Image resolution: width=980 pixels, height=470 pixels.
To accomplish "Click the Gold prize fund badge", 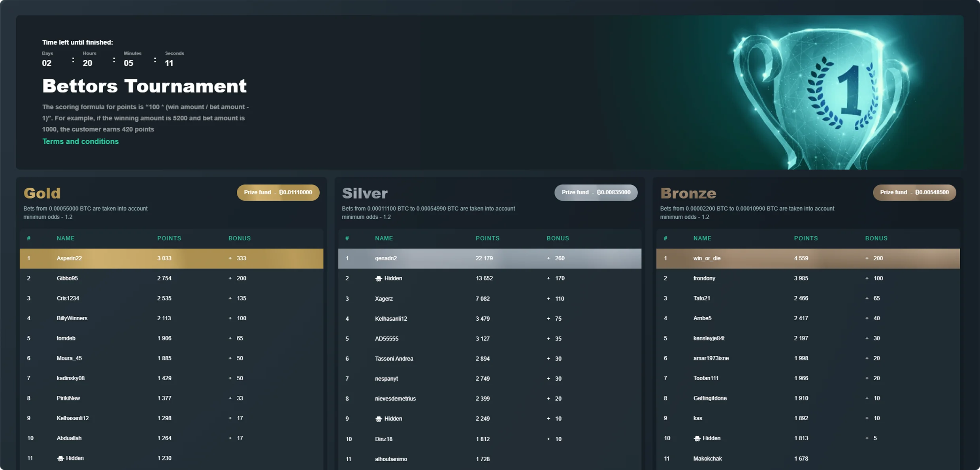I will [278, 193].
